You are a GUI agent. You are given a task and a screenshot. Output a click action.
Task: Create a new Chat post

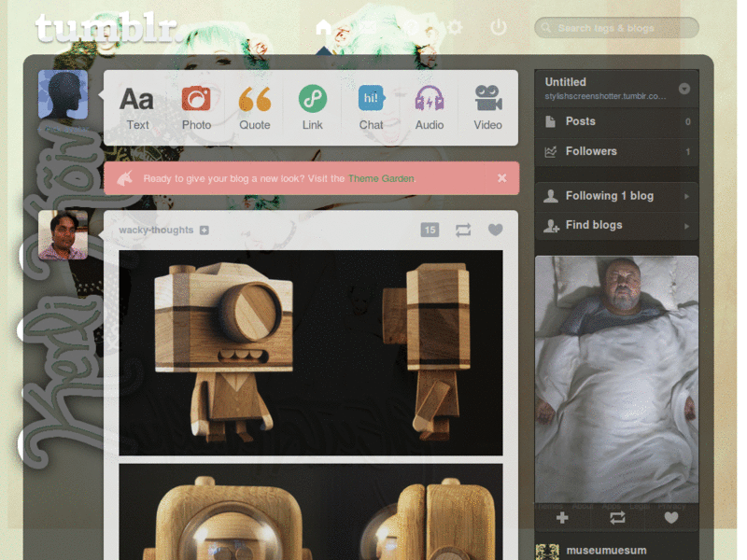click(371, 108)
